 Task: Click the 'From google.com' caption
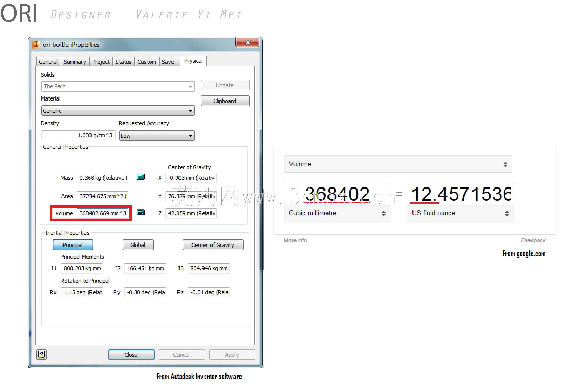(524, 254)
